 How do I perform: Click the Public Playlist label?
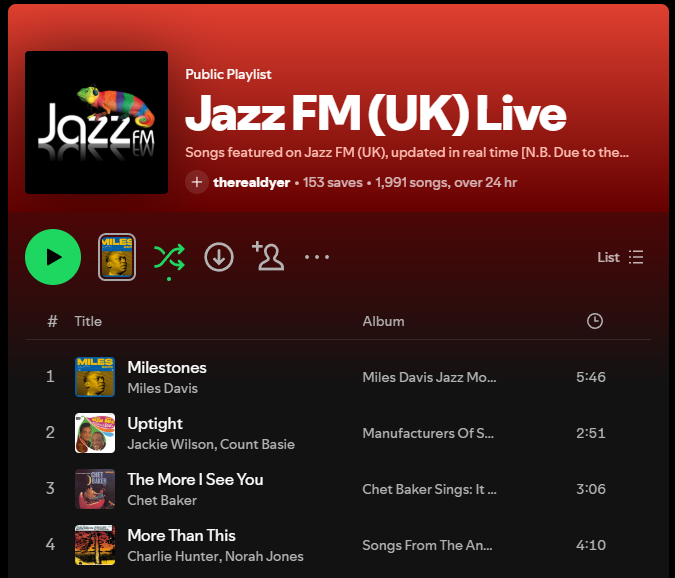click(x=228, y=74)
